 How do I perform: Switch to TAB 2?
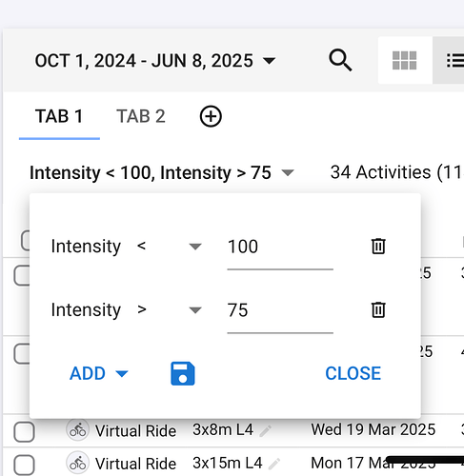(141, 116)
